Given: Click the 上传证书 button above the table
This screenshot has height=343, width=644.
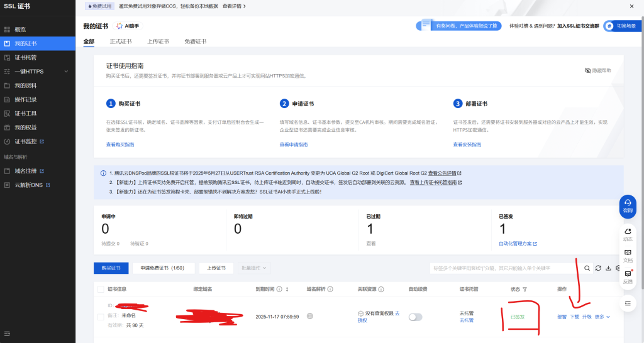Looking at the screenshot, I should (216, 268).
